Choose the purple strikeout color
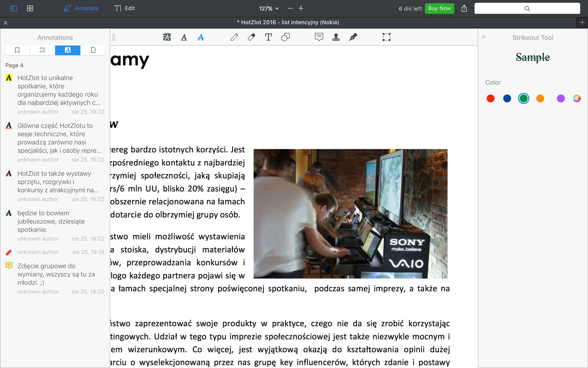This screenshot has height=368, width=588. (x=561, y=98)
